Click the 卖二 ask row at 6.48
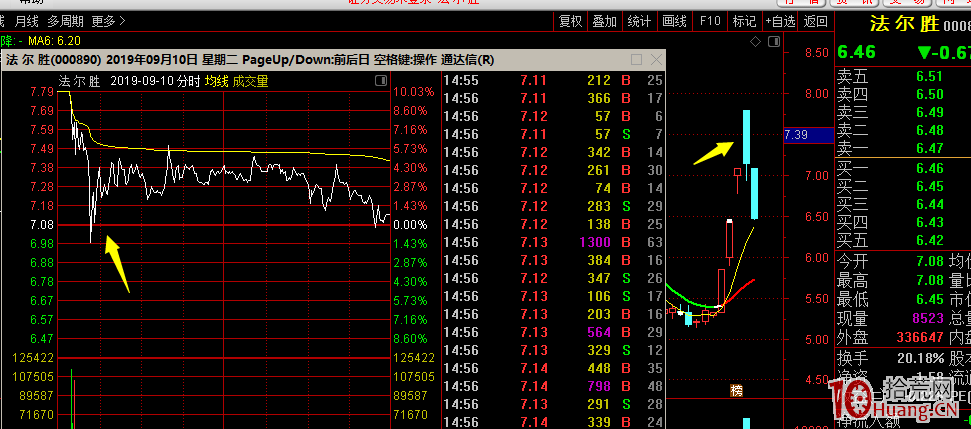The width and height of the screenshot is (971, 429). pyautogui.click(x=904, y=131)
